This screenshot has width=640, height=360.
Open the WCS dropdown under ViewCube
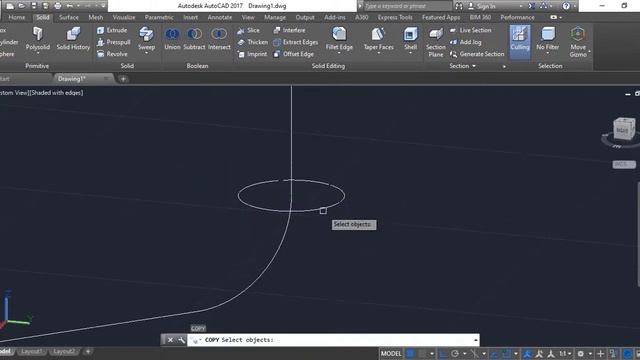click(x=624, y=164)
